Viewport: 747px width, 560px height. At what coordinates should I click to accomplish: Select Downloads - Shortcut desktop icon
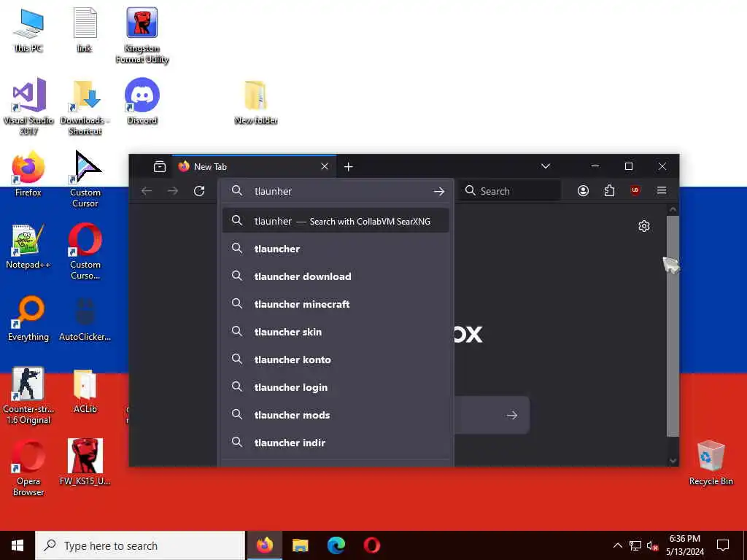85,106
